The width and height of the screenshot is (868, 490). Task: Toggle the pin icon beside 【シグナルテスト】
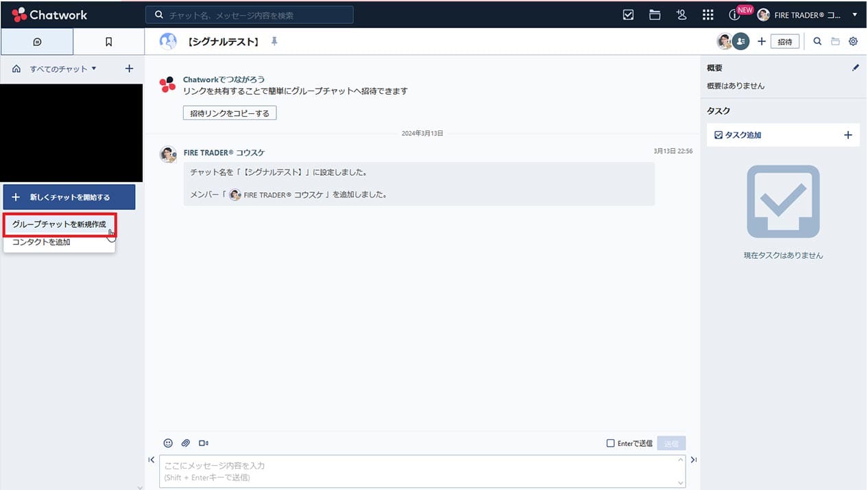(x=274, y=42)
